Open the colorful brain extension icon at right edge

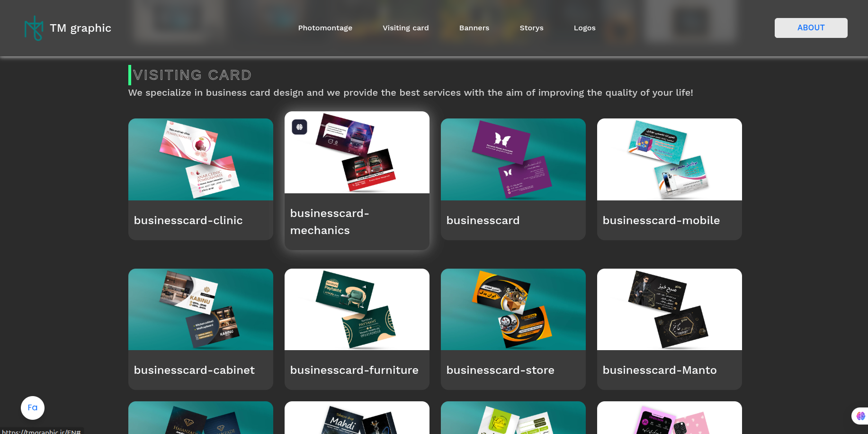pos(860,416)
